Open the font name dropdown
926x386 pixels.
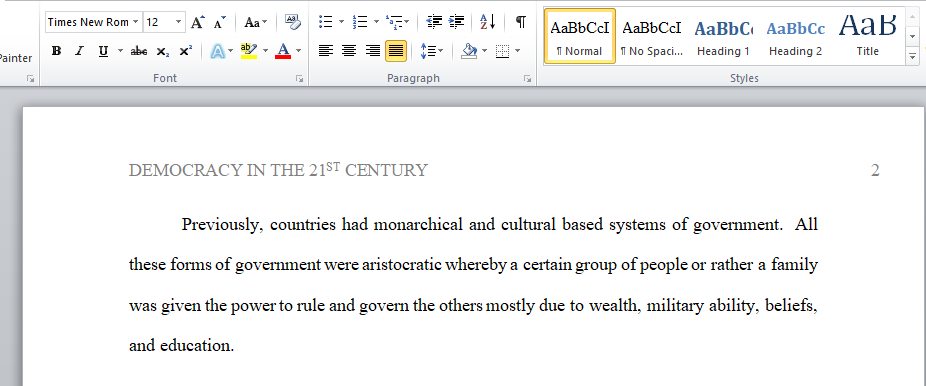pos(136,22)
